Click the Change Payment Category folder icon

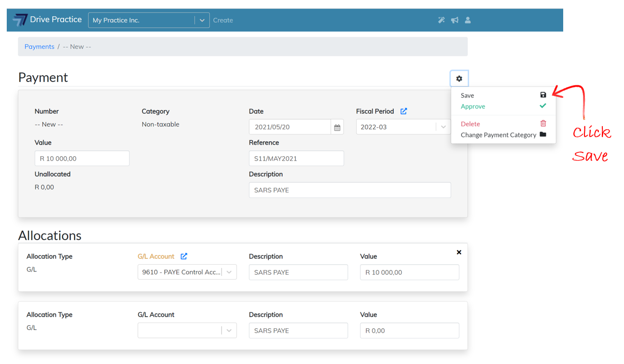[x=543, y=135]
